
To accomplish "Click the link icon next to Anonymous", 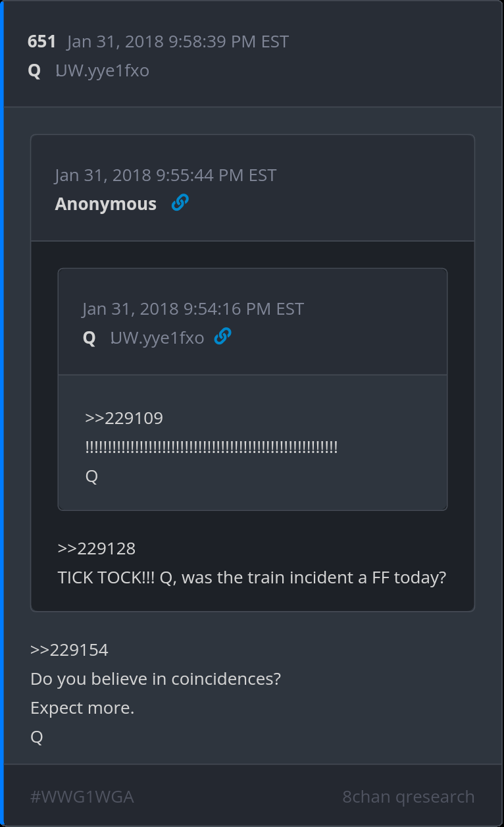I will [180, 203].
